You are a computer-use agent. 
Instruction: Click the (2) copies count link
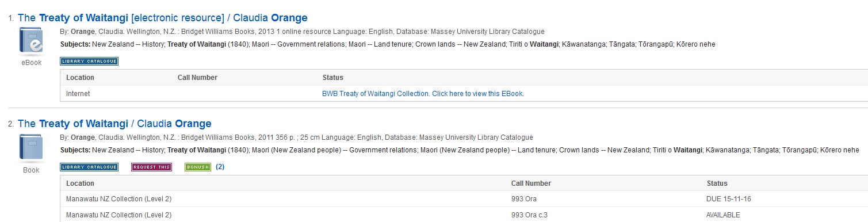click(220, 167)
